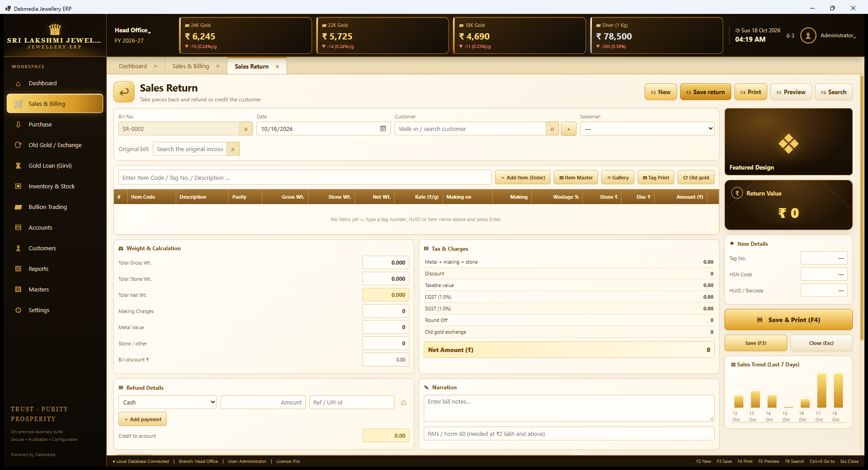868x470 pixels.
Task: Go to Old Gold / Exchange
Action: (x=55, y=145)
